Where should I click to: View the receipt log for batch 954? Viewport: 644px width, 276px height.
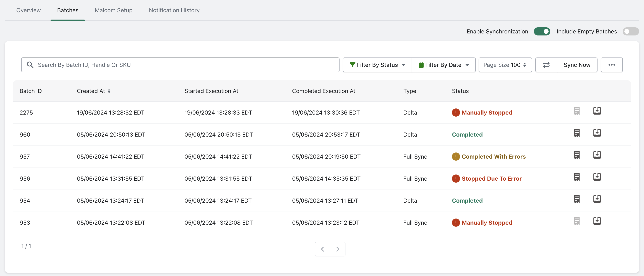coord(577,199)
